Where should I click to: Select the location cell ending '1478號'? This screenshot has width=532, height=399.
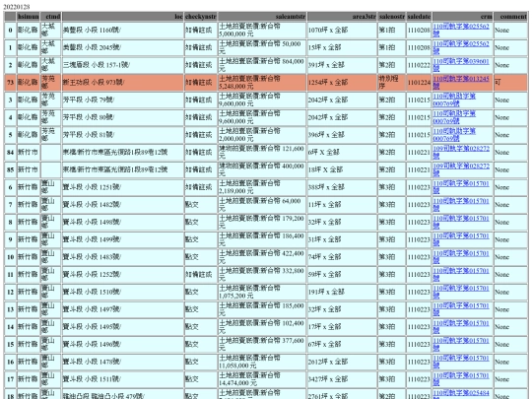pyautogui.click(x=123, y=362)
